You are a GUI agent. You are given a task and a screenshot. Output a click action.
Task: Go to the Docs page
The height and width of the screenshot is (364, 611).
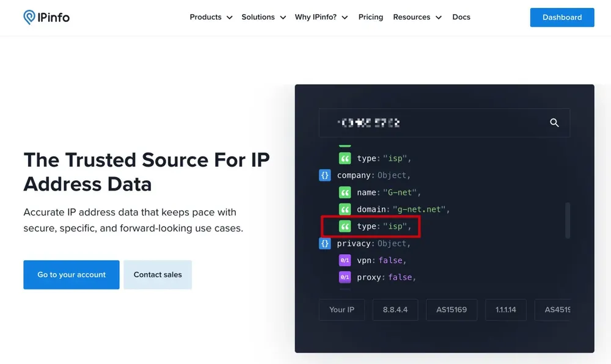coord(461,17)
